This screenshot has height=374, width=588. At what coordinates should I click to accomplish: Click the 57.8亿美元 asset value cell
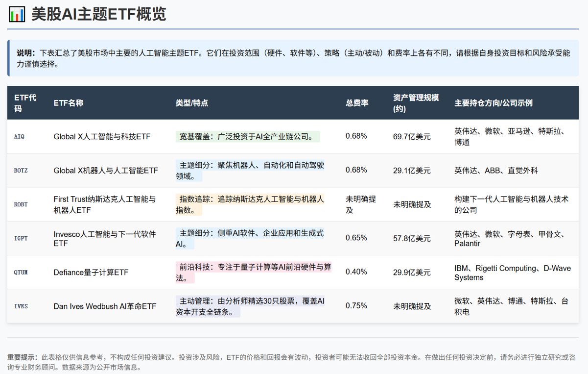point(412,238)
